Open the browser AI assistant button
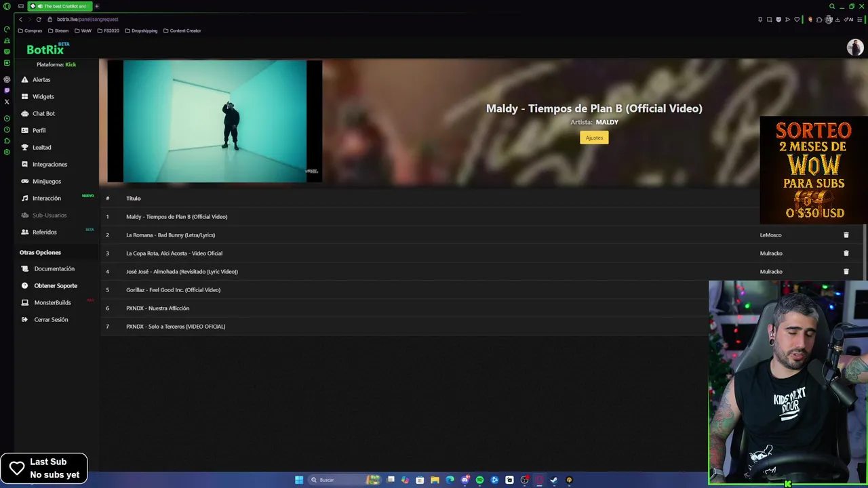This screenshot has height=488, width=868. click(848, 19)
